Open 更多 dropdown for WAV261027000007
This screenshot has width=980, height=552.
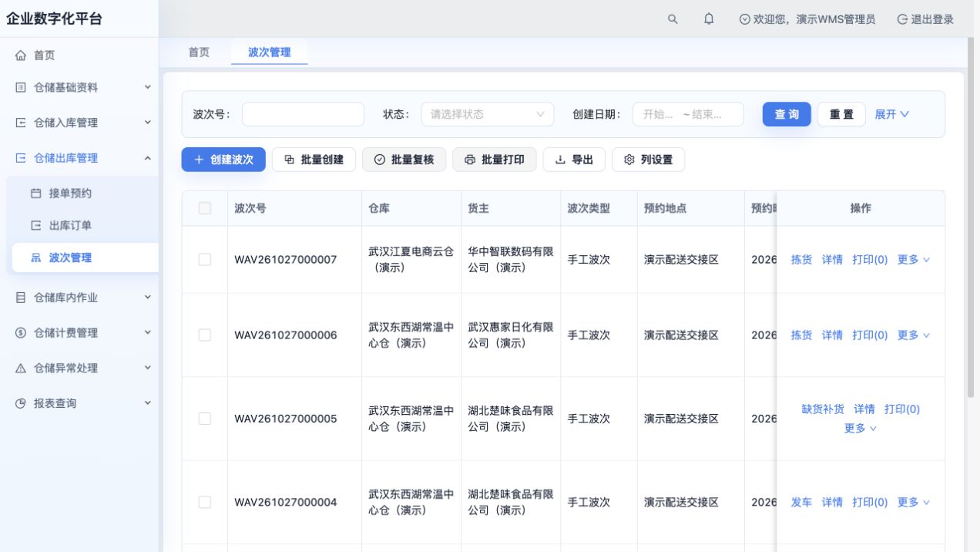click(914, 260)
